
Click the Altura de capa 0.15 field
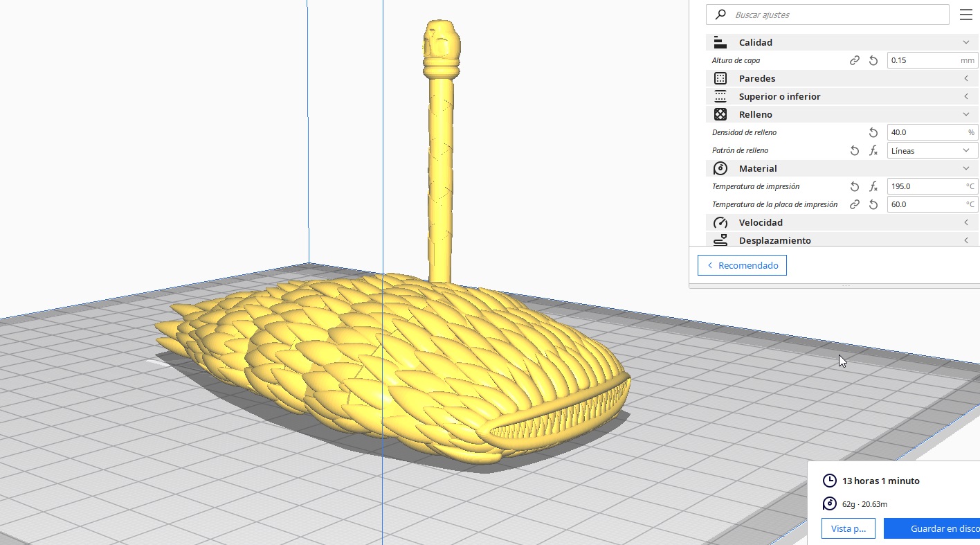[932, 60]
